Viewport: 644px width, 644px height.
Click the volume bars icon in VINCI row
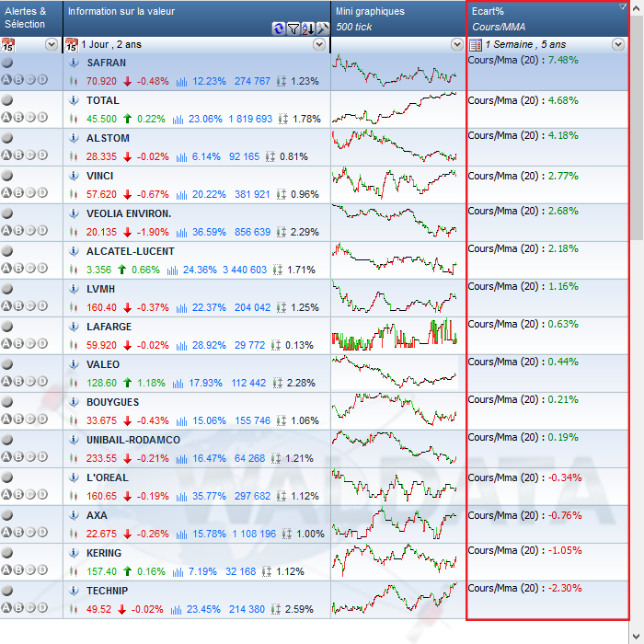click(181, 195)
